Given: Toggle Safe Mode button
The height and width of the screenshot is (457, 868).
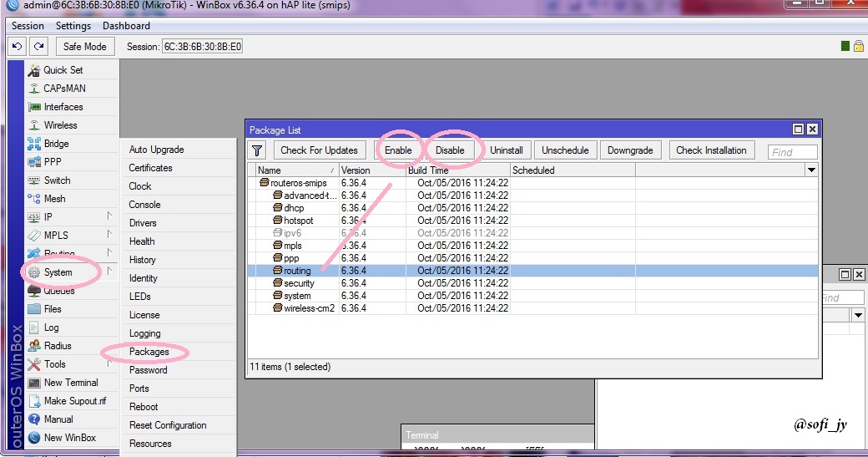Looking at the screenshot, I should pos(84,47).
